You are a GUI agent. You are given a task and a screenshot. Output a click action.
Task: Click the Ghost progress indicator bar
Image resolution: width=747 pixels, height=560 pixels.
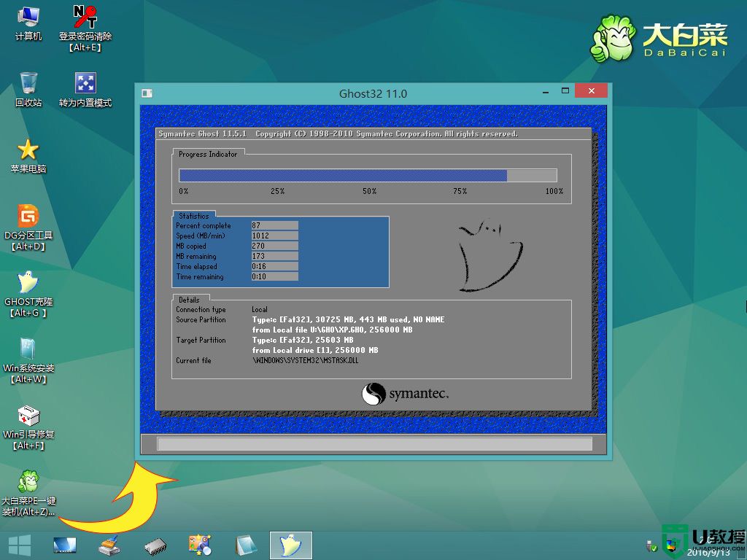(368, 175)
